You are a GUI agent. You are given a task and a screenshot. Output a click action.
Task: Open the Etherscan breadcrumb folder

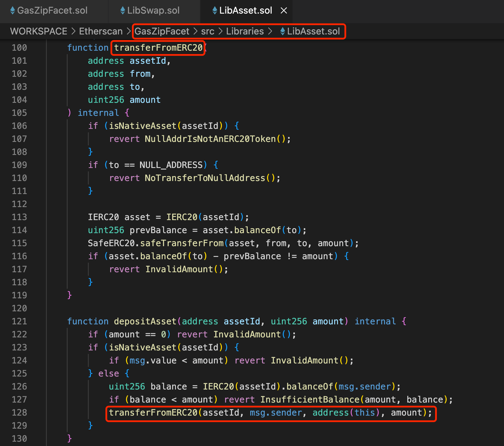tap(101, 31)
